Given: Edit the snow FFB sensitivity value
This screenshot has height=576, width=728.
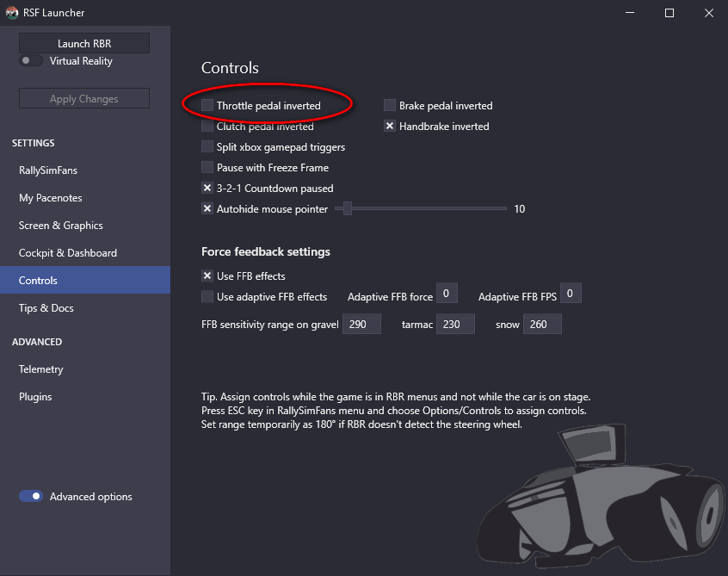Looking at the screenshot, I should (542, 324).
